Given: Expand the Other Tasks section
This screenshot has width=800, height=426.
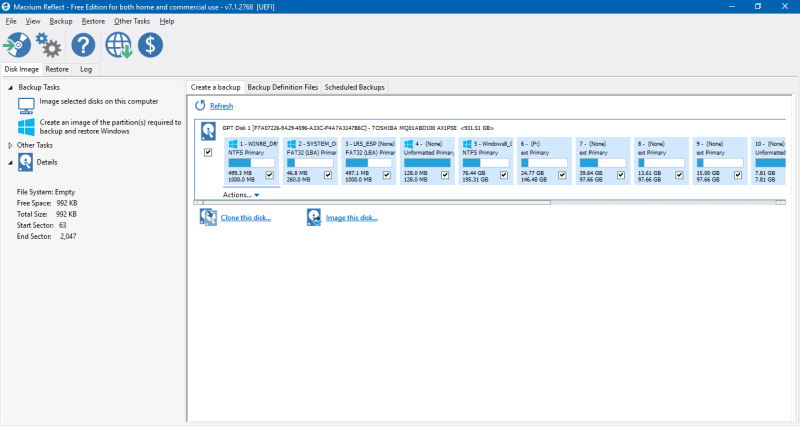Looking at the screenshot, I should click(x=10, y=145).
